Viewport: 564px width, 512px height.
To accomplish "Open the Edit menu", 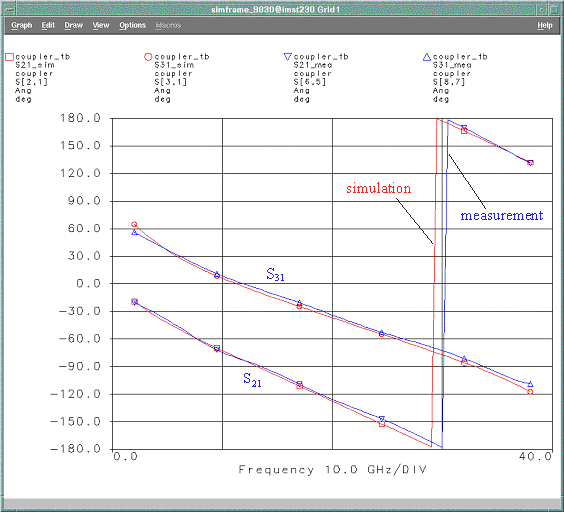I will point(48,25).
